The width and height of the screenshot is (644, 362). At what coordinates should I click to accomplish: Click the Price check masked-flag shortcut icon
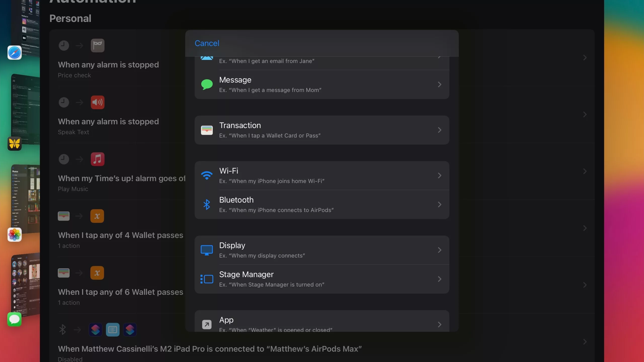(x=98, y=46)
